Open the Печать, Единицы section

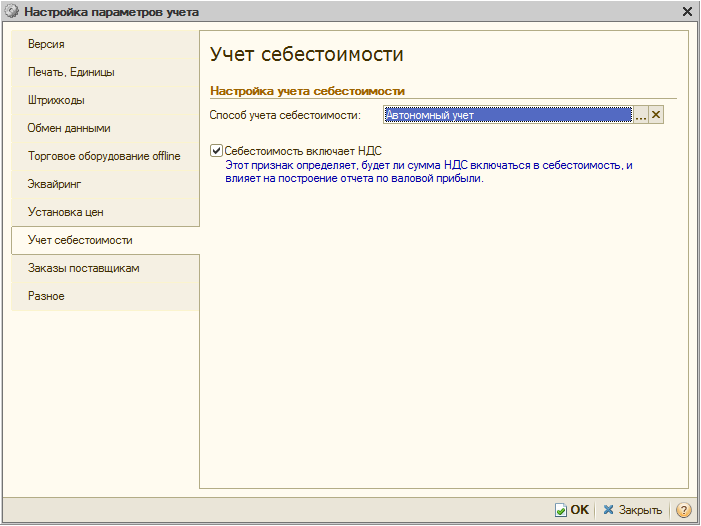coord(105,73)
